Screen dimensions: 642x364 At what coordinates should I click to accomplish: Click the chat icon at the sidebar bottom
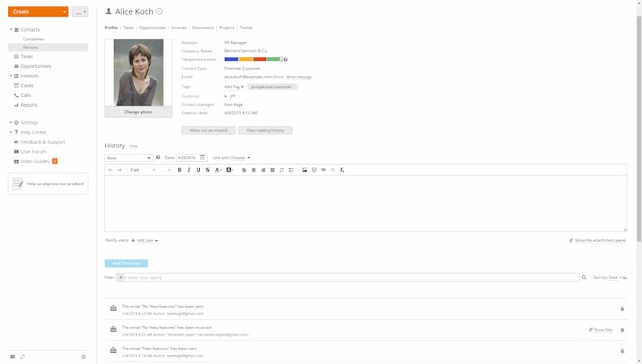click(x=13, y=357)
